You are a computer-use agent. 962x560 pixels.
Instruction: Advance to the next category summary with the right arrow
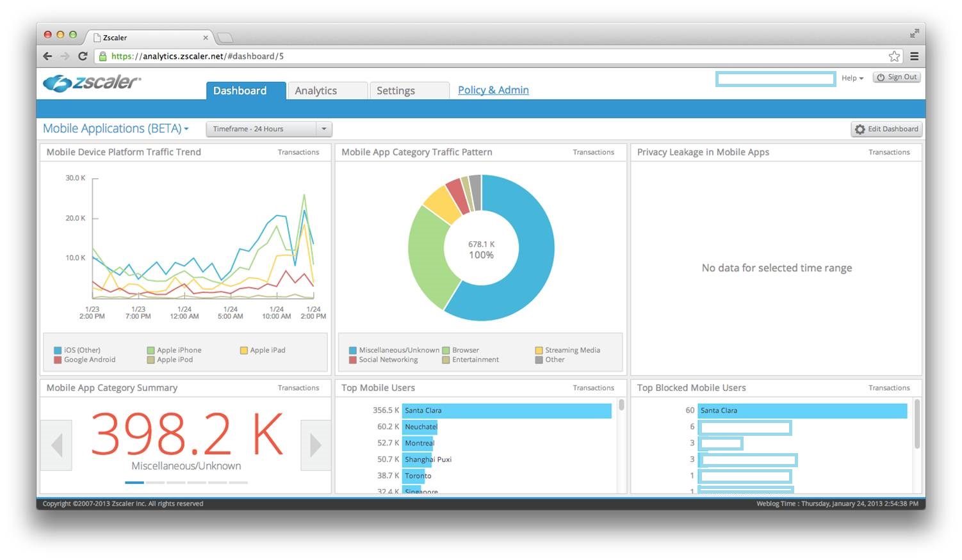point(315,445)
